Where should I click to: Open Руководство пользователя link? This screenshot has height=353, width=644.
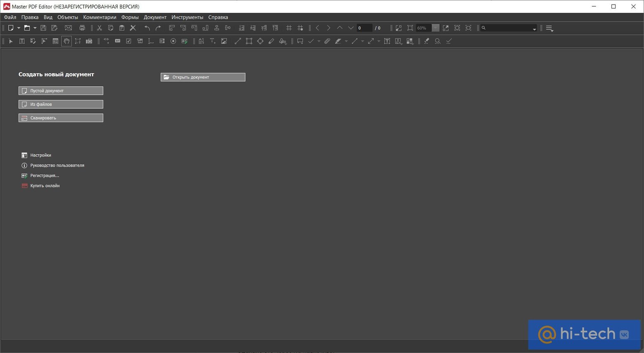[53, 165]
